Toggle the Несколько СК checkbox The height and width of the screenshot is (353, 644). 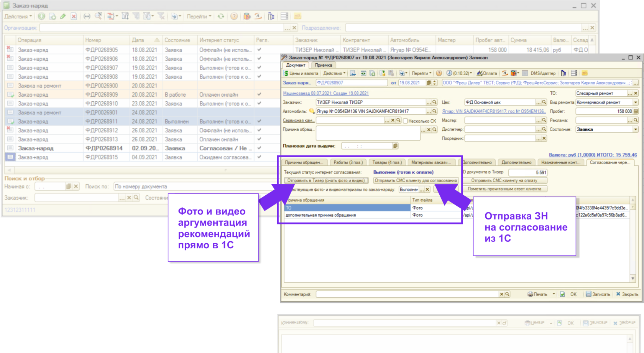pos(405,121)
